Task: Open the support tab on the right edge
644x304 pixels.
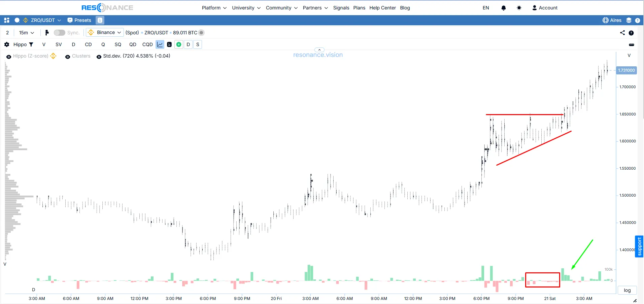Action: (x=639, y=246)
